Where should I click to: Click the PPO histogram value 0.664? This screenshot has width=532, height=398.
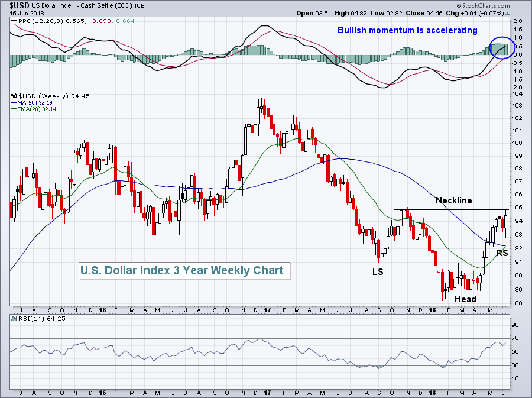pos(125,21)
